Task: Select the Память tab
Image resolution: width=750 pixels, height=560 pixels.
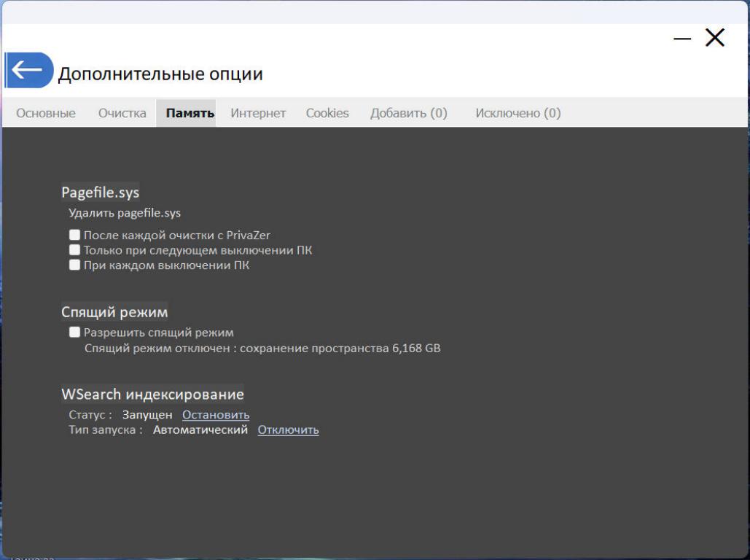Action: pyautogui.click(x=190, y=113)
